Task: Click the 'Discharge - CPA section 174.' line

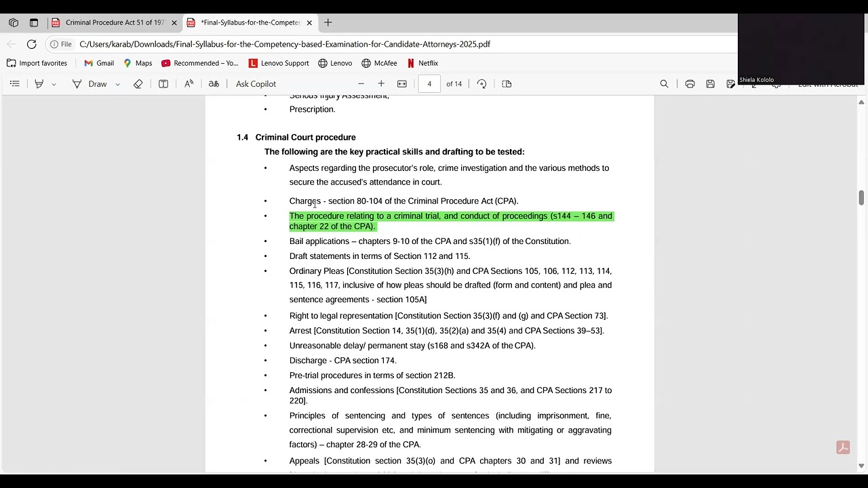Action: [343, 361]
